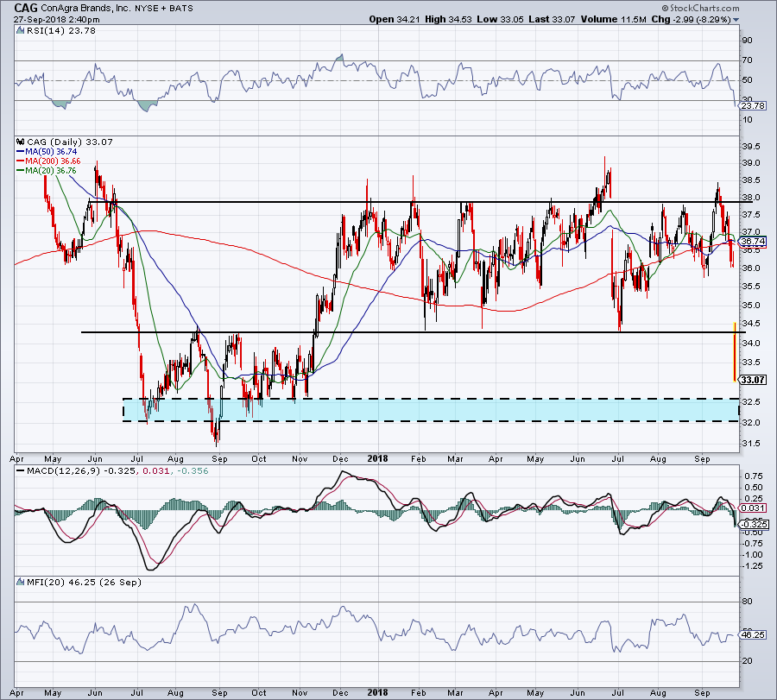Click the 36.74 moving average tag on price axis

click(x=753, y=242)
